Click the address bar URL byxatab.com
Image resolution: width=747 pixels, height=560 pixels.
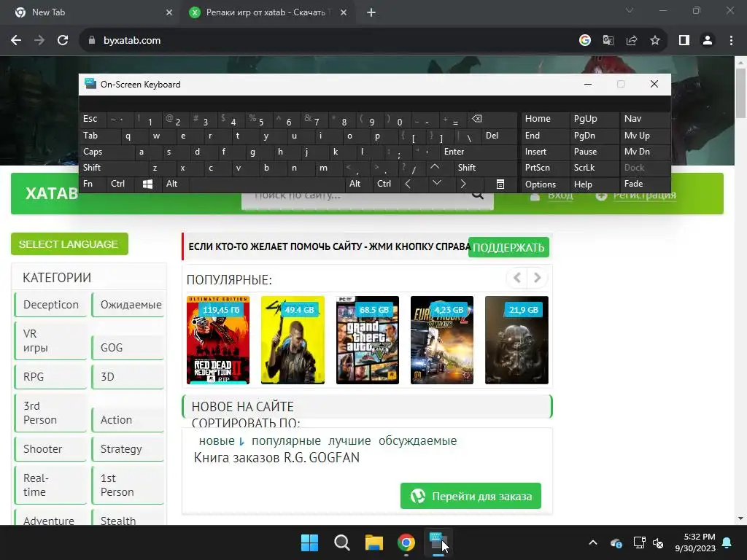pyautogui.click(x=132, y=41)
